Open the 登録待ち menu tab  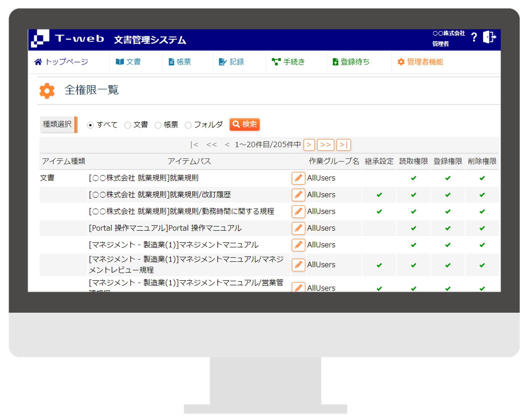click(x=351, y=62)
